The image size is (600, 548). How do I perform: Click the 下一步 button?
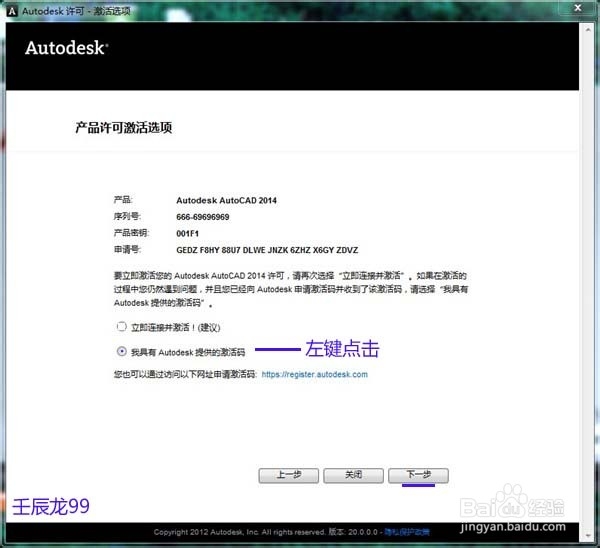(418, 475)
